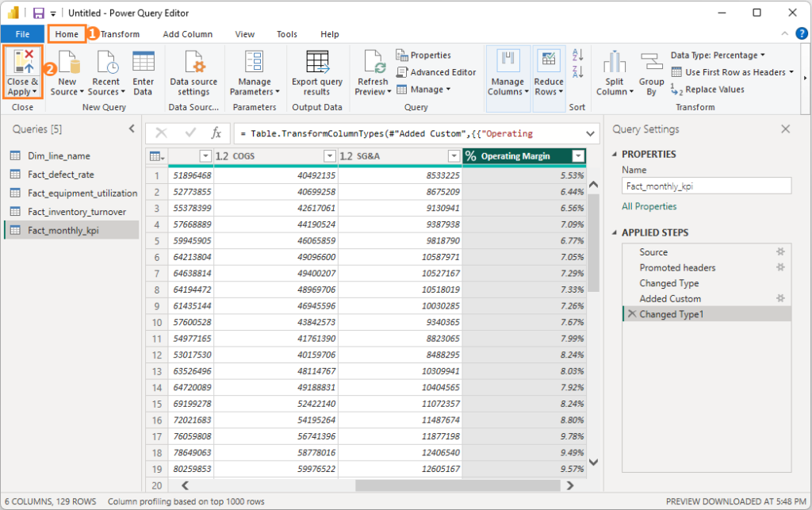Open the New Source icon
The image size is (812, 510).
68,62
